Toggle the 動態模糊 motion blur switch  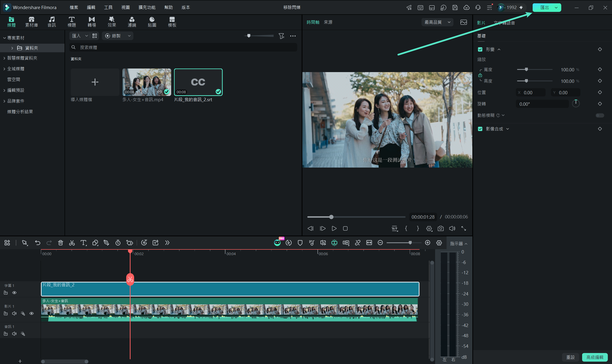[x=600, y=115]
